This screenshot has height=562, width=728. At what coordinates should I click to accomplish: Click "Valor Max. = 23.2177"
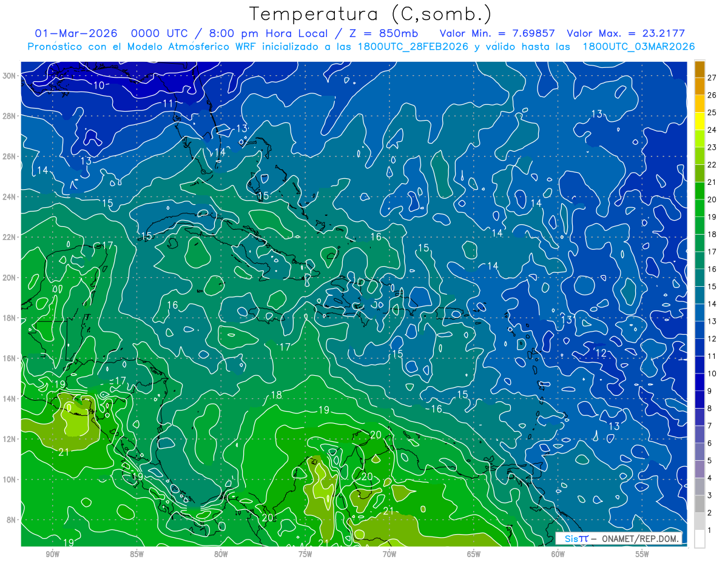pos(625,33)
